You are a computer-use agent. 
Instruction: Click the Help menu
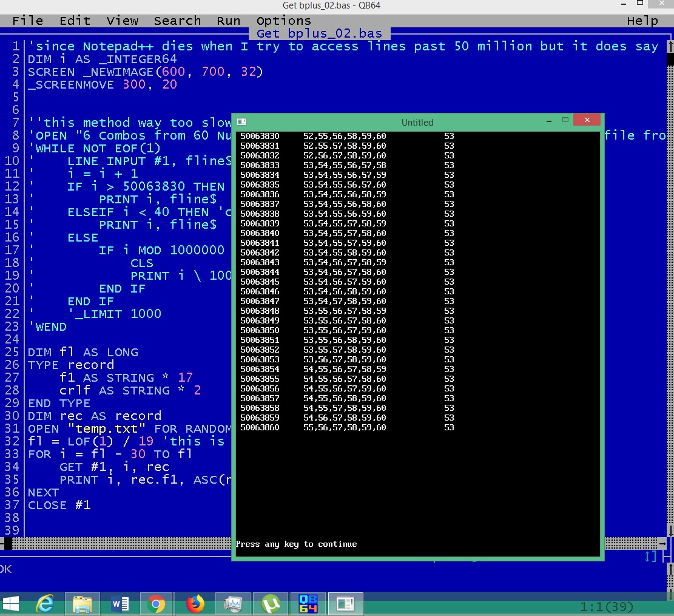642,21
